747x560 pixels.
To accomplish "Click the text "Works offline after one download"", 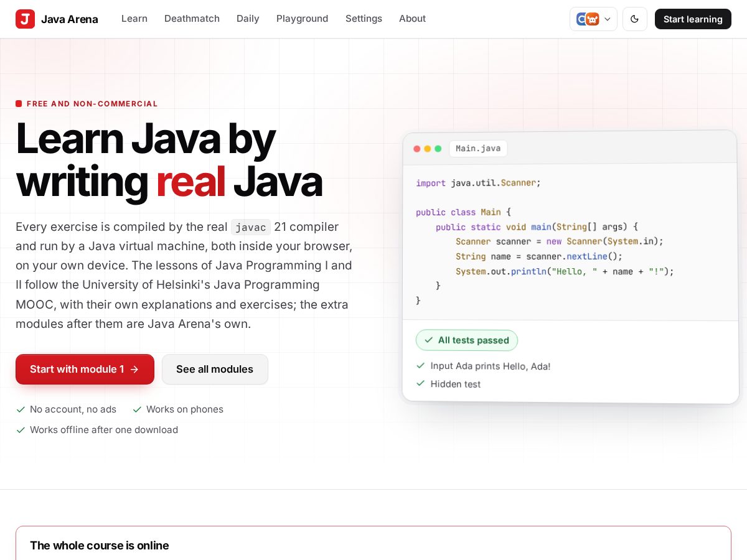I will pyautogui.click(x=104, y=430).
